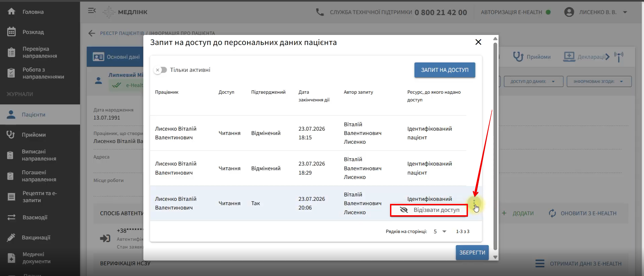The image size is (644, 276).
Task: Switch to Декларації tab
Action: coord(585,57)
